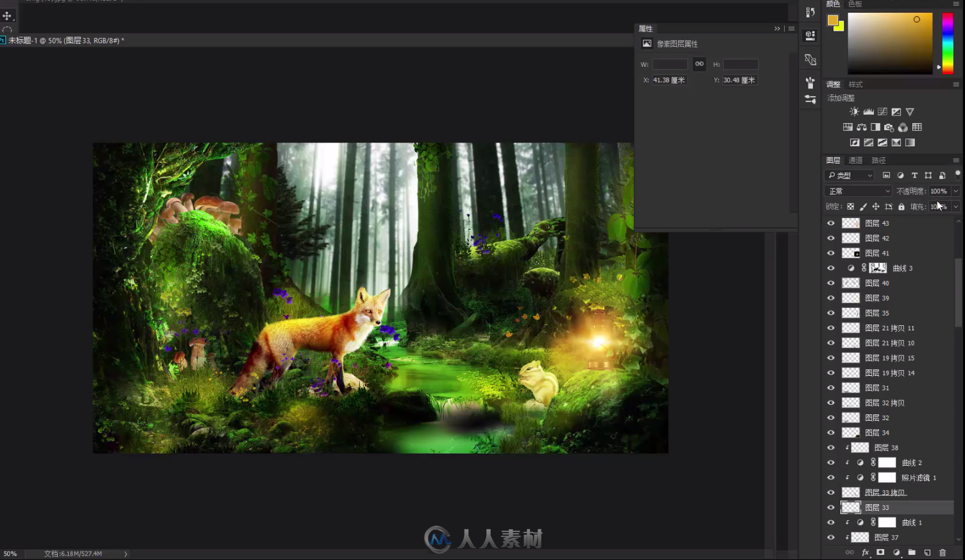
Task: Open the Color panel menu
Action: tap(956, 4)
